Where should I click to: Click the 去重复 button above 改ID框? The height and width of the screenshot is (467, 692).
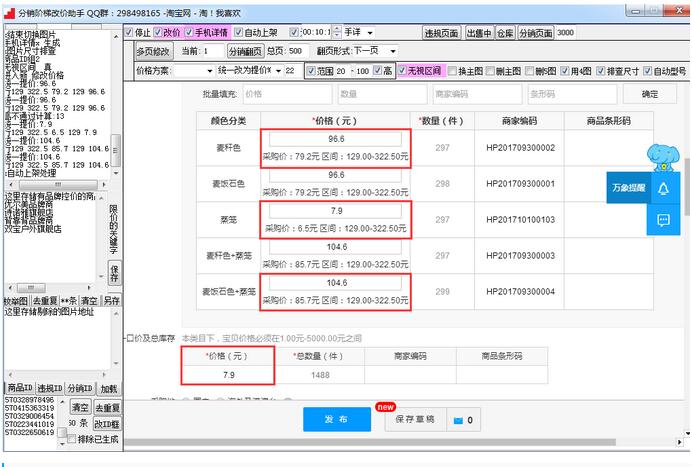pyautogui.click(x=107, y=407)
